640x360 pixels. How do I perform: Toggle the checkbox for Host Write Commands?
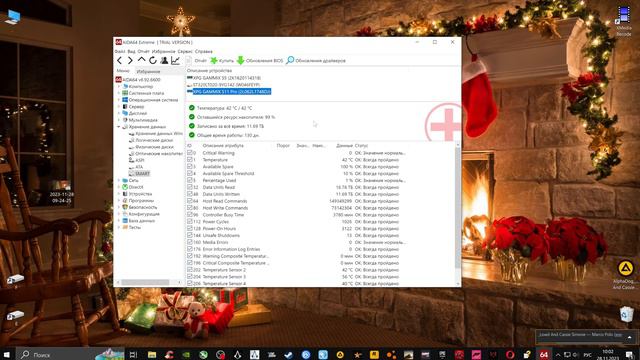pyautogui.click(x=190, y=208)
